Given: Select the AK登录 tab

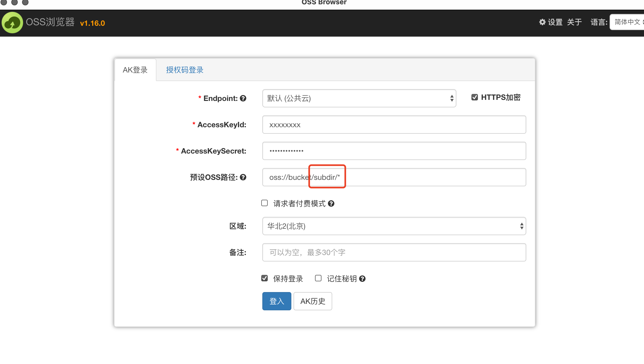Looking at the screenshot, I should pyautogui.click(x=135, y=70).
